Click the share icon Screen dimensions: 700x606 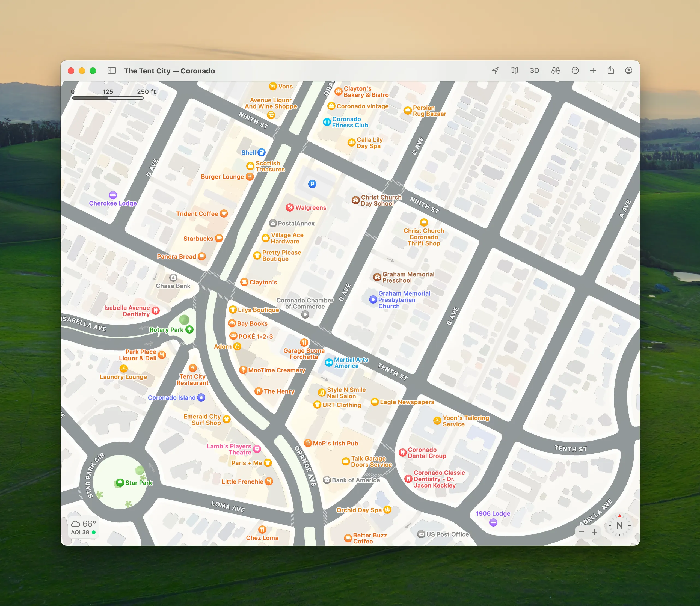pos(610,71)
